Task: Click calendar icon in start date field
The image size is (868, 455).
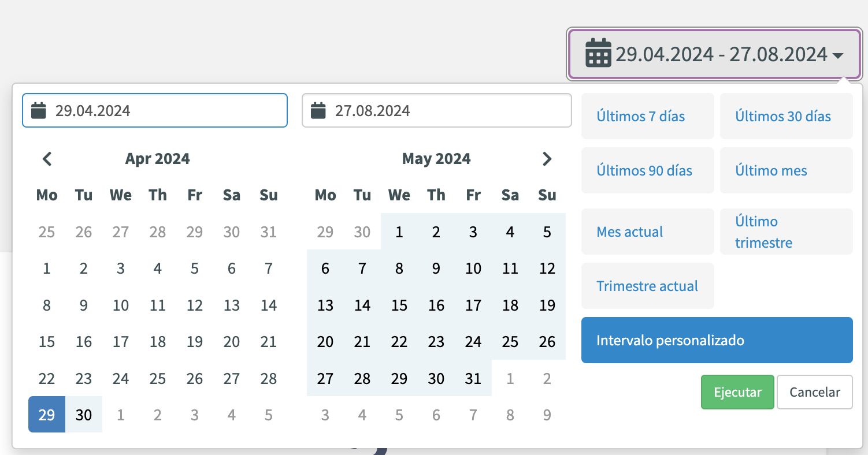Action: tap(39, 110)
